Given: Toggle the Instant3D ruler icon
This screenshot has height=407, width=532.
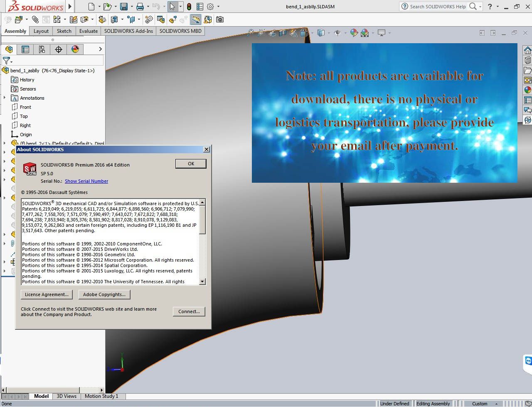Looking at the screenshot, I should (x=195, y=19).
